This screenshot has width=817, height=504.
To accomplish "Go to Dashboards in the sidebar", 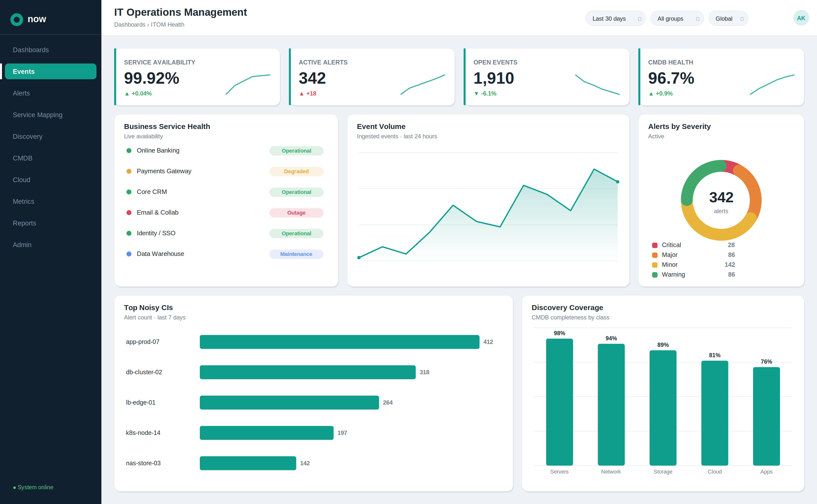I will (51, 50).
